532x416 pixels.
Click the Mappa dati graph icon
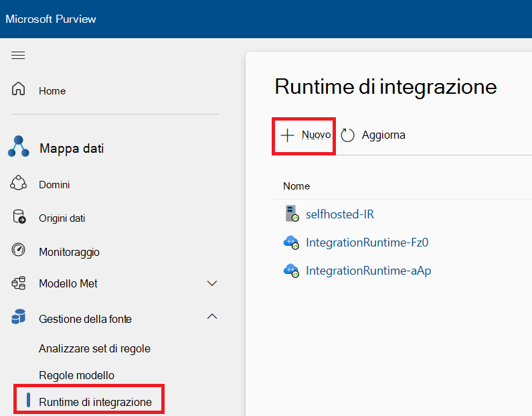click(18, 146)
